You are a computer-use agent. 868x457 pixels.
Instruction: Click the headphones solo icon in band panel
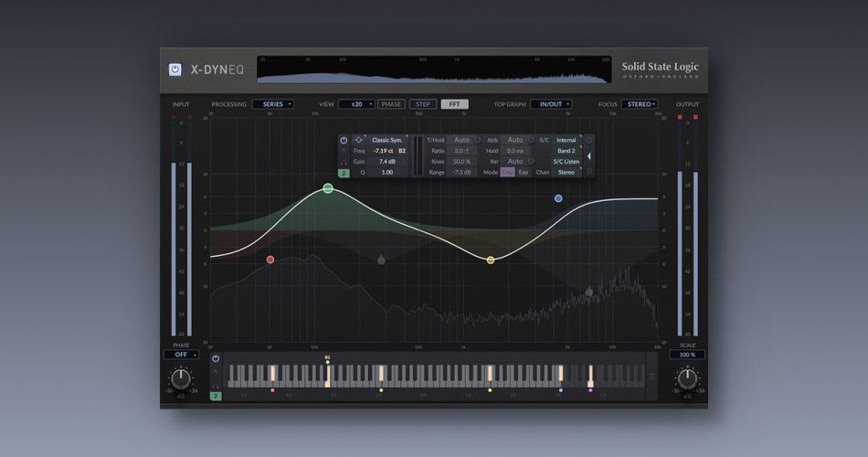point(344,162)
